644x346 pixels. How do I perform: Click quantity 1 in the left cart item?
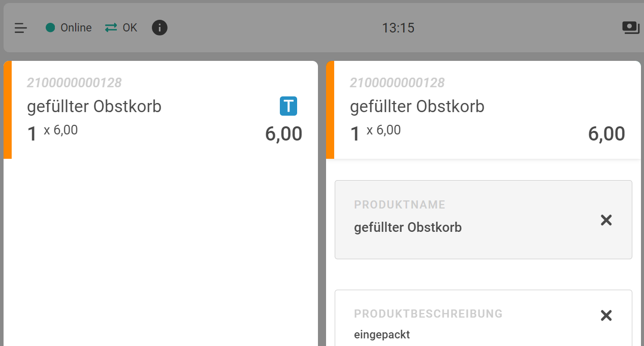pyautogui.click(x=32, y=134)
